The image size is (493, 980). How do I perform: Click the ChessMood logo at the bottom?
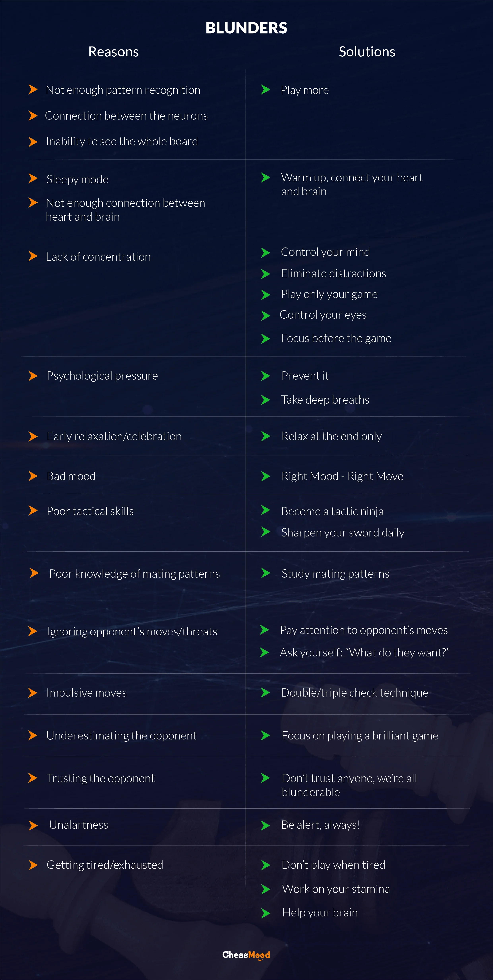[x=246, y=955]
